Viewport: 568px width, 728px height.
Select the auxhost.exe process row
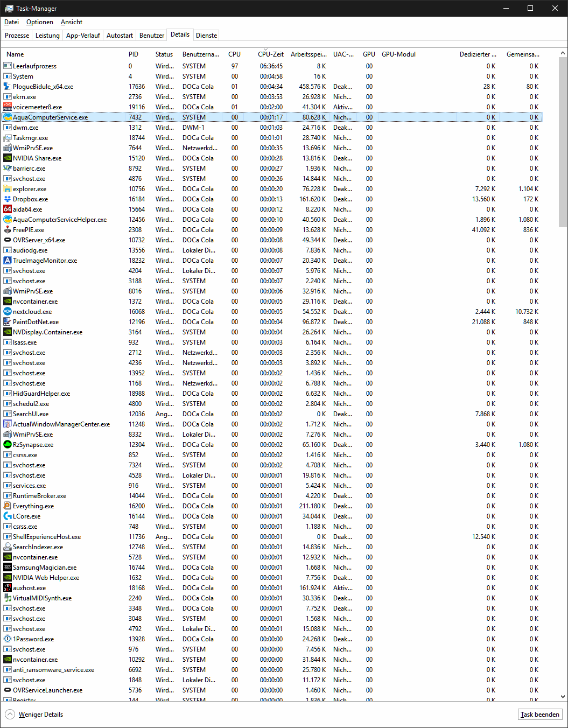tap(272, 588)
